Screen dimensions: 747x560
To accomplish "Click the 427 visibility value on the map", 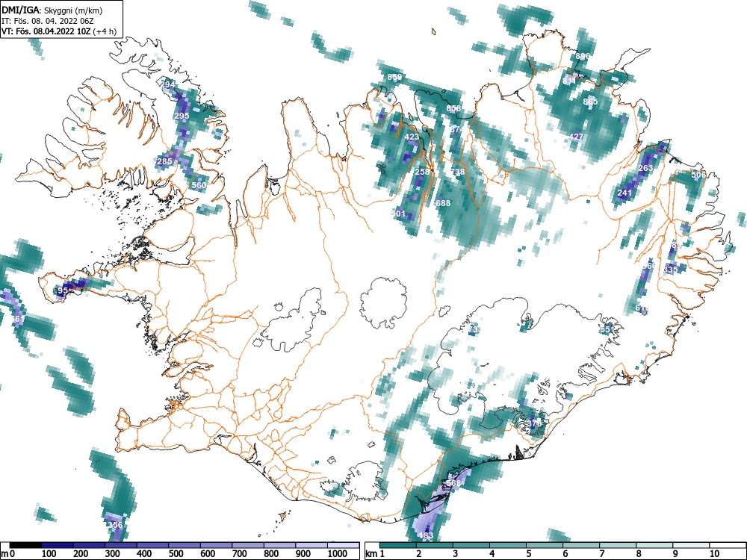I will coord(576,137).
